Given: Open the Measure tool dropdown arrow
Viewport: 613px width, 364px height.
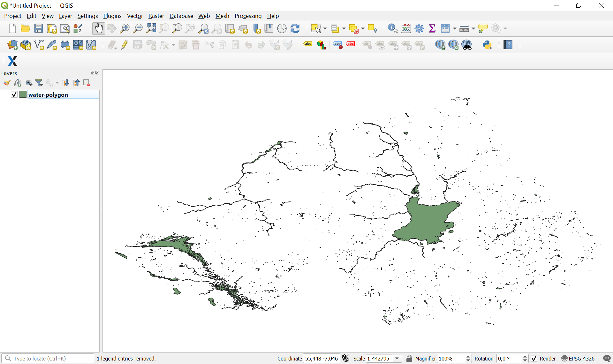Looking at the screenshot, I should [x=473, y=29].
